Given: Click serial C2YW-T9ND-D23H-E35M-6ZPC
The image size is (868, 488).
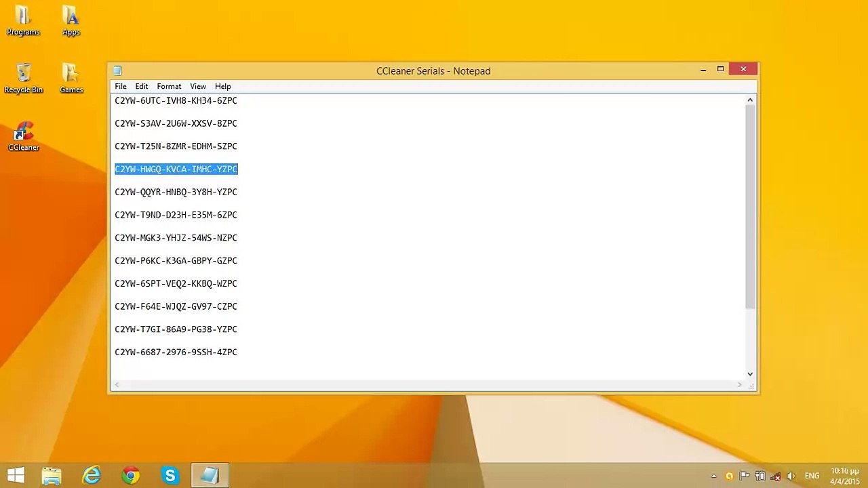Looking at the screenshot, I should click(176, 215).
